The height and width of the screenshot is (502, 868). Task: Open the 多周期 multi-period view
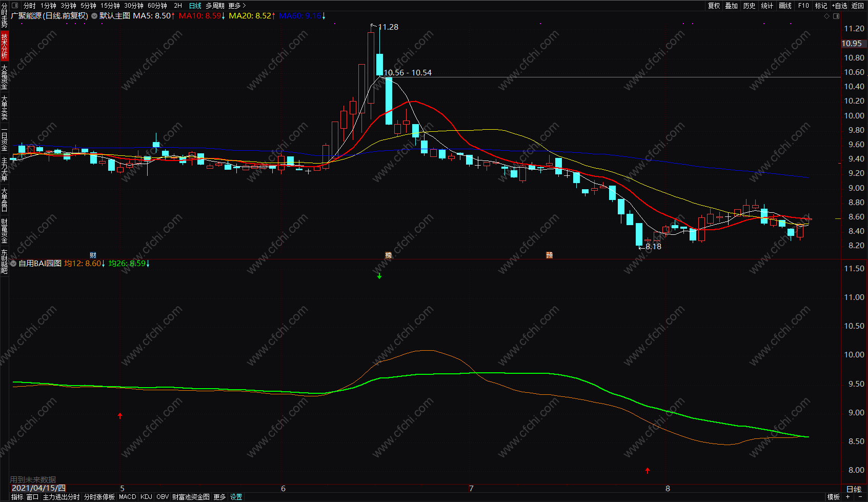[215, 6]
